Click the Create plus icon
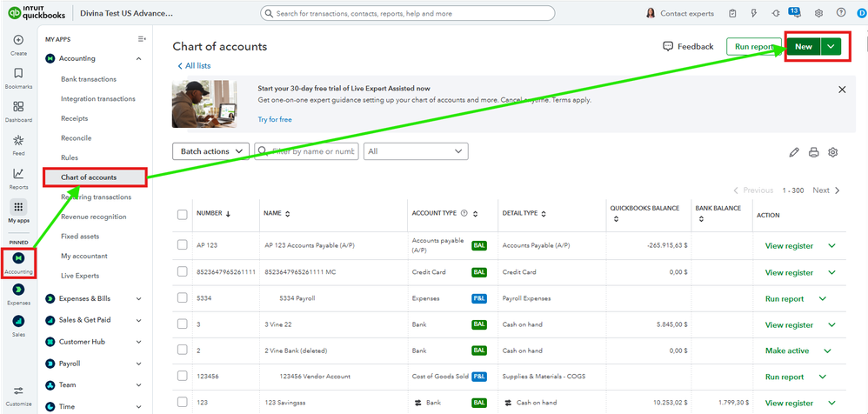Screen dimensions: 868x414 coord(18,40)
